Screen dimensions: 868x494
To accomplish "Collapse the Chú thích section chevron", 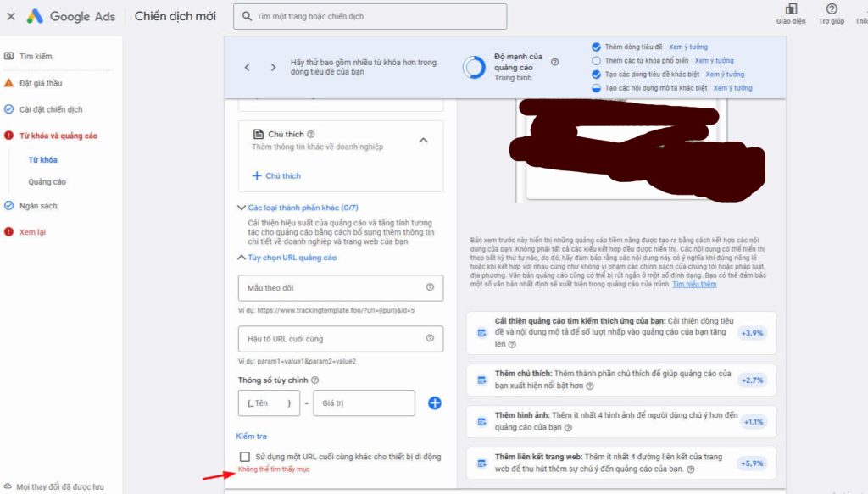I will coord(424,140).
